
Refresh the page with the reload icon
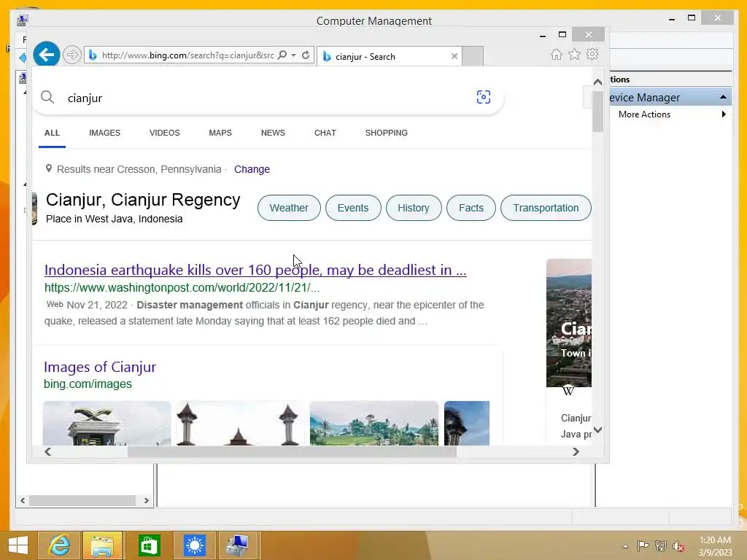tap(306, 55)
